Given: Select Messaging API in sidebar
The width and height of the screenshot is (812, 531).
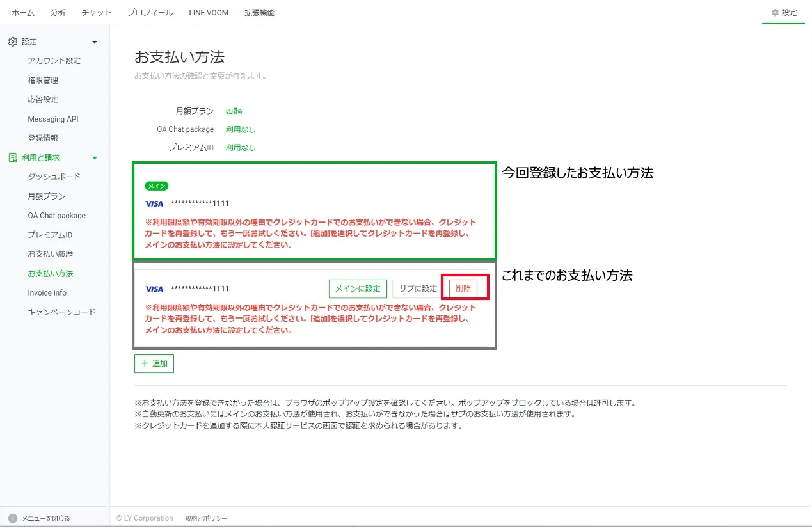Looking at the screenshot, I should (53, 119).
